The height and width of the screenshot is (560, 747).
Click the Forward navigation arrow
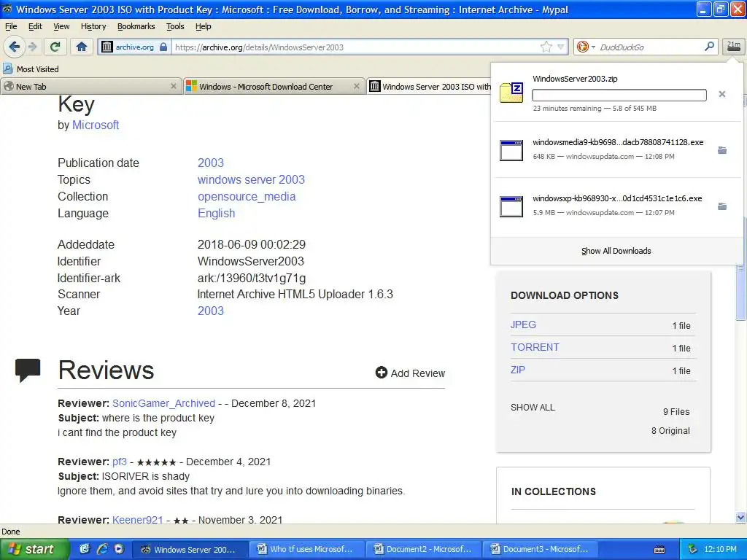point(32,47)
